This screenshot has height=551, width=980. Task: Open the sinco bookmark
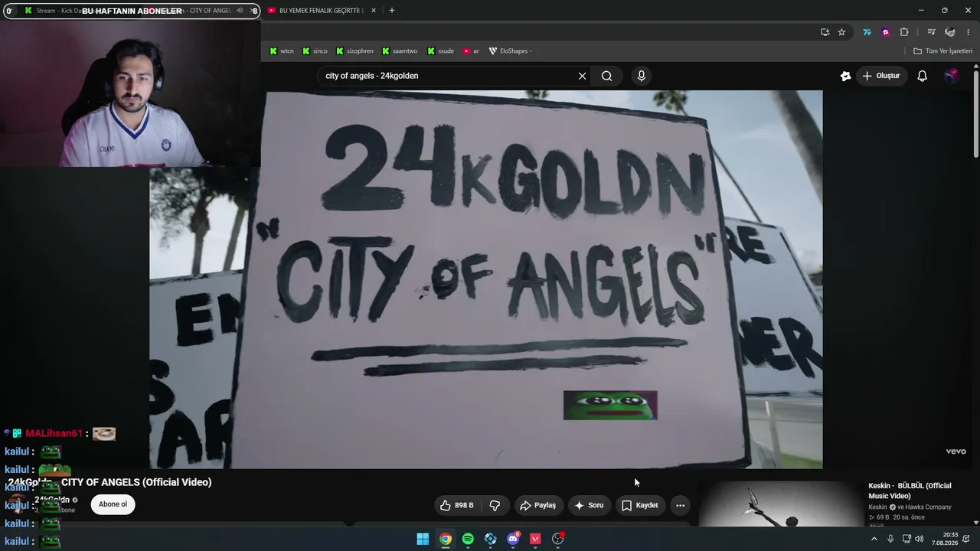click(315, 51)
